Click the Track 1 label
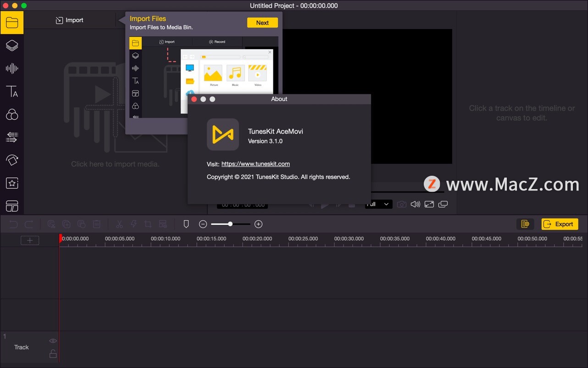 [21, 347]
